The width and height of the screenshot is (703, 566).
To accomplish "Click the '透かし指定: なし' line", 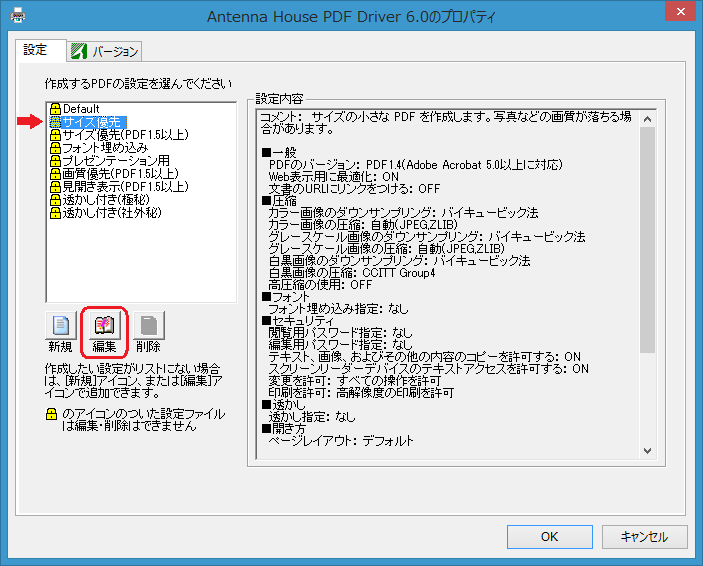I will (x=312, y=417).
